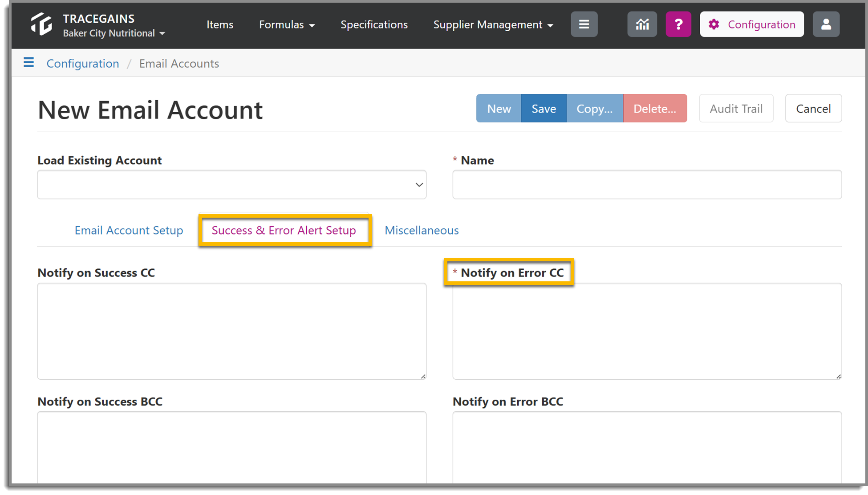This screenshot has width=868, height=495.
Task: Click the Configuration button with the gear icon
Action: coord(752,24)
